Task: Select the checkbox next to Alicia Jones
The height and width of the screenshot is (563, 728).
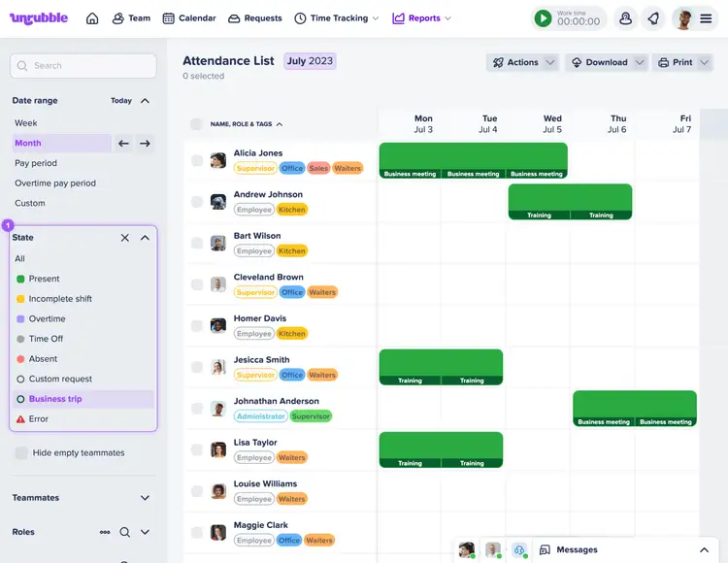Action: click(197, 160)
